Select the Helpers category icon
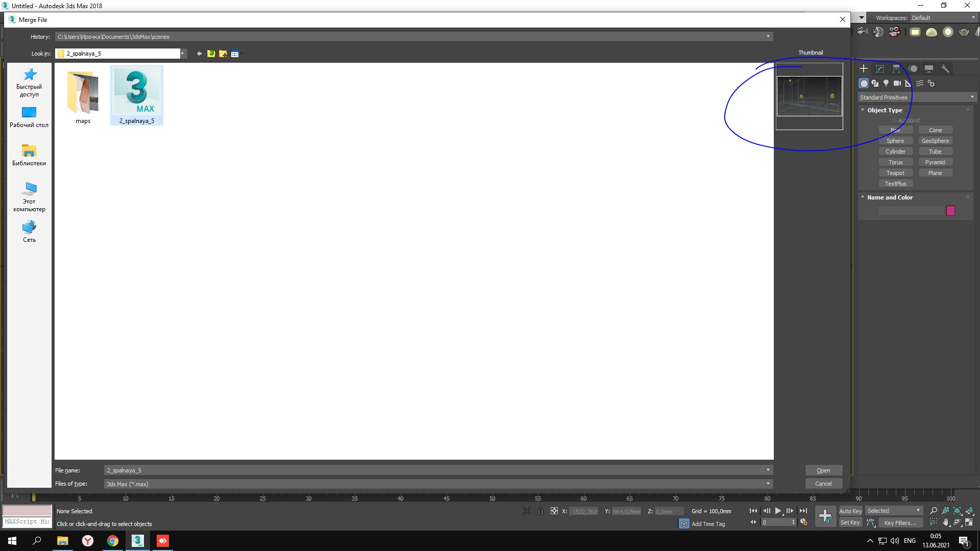This screenshot has height=551, width=980. (909, 83)
